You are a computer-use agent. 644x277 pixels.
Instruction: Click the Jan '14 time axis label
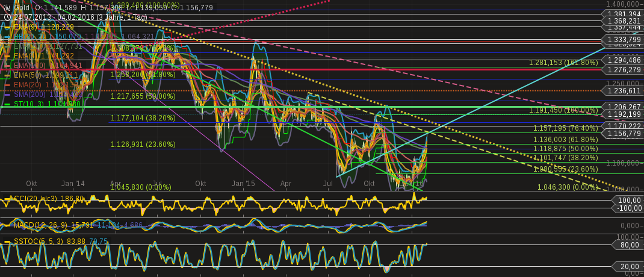pos(74,183)
